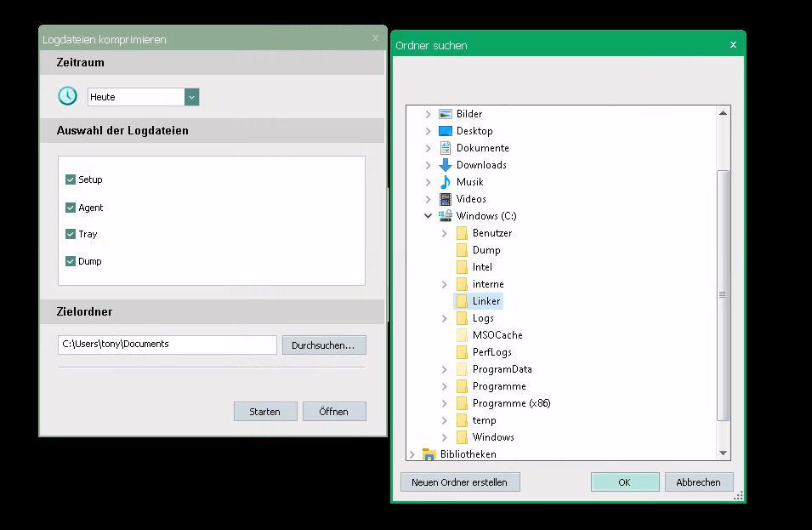812x530 pixels.
Task: Select the Linker folder label
Action: [x=486, y=301]
